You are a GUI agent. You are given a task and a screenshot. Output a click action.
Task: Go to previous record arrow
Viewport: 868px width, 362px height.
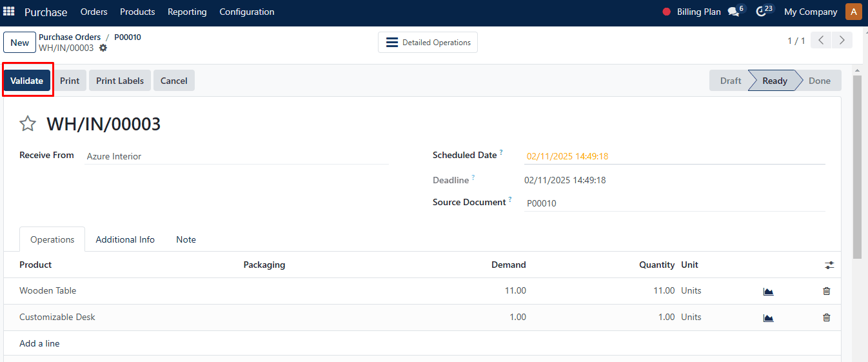pos(821,40)
